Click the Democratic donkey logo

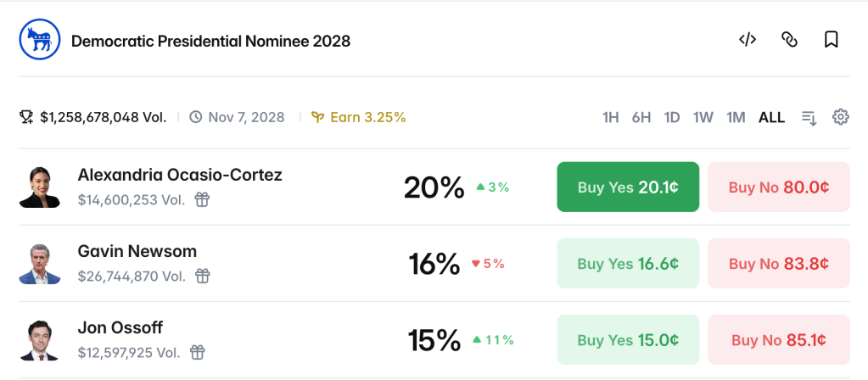coord(39,40)
